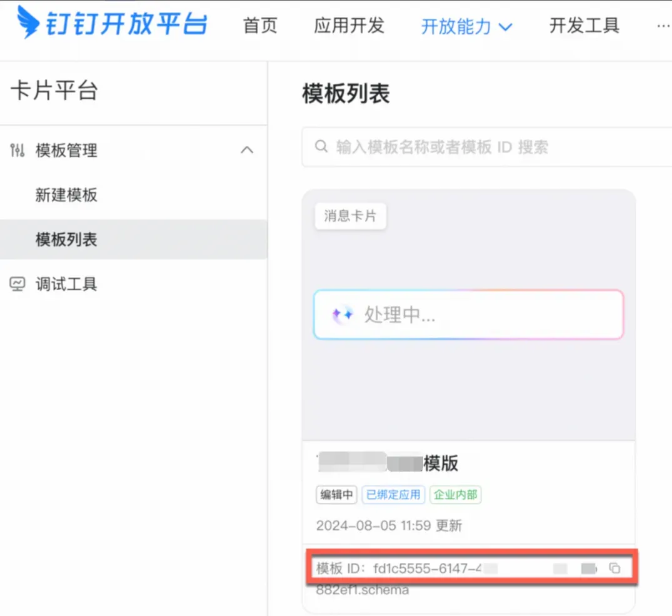This screenshot has width=672, height=616.
Task: Open the 处理中 card preview
Action: click(468, 315)
